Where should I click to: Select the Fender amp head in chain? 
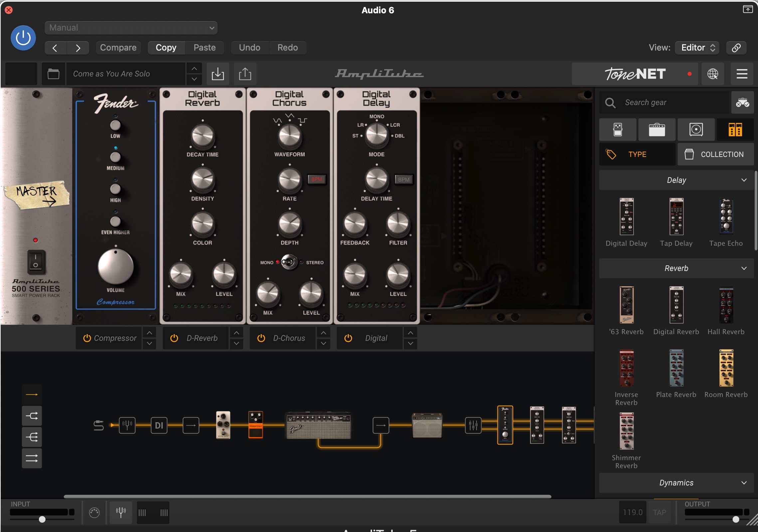click(318, 426)
